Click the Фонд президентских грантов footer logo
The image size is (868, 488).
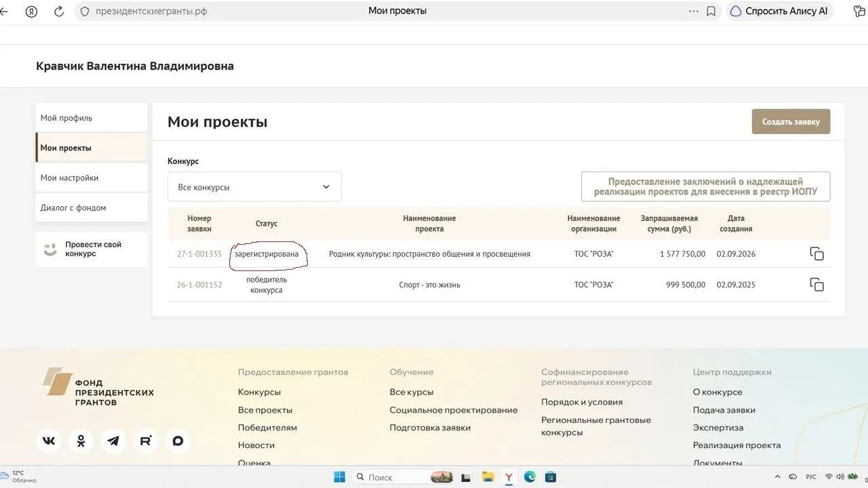pos(98,387)
